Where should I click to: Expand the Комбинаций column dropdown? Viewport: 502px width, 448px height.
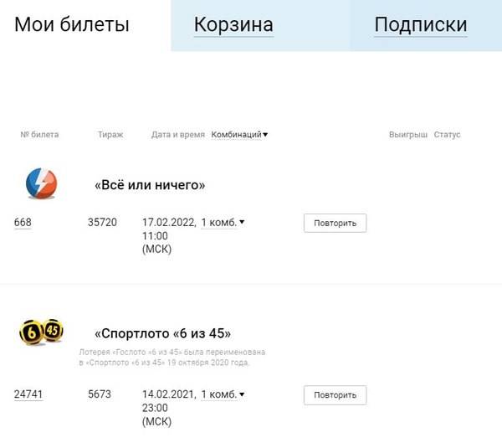pos(239,135)
